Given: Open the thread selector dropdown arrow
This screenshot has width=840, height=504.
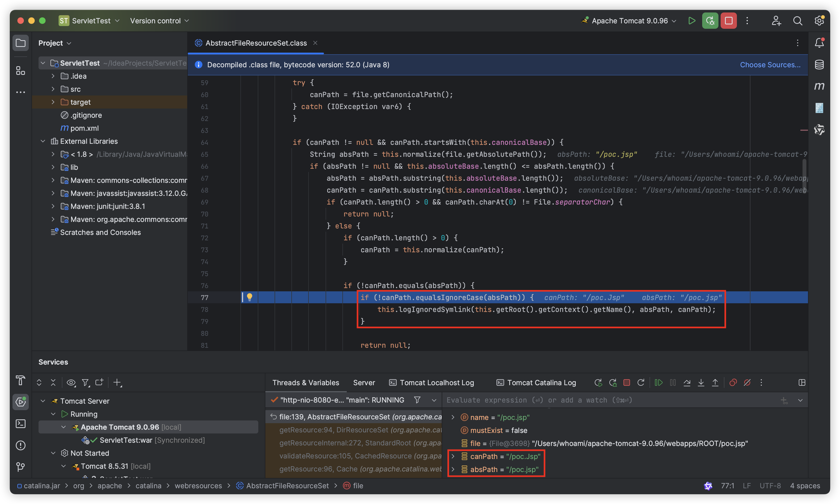Looking at the screenshot, I should click(x=434, y=400).
